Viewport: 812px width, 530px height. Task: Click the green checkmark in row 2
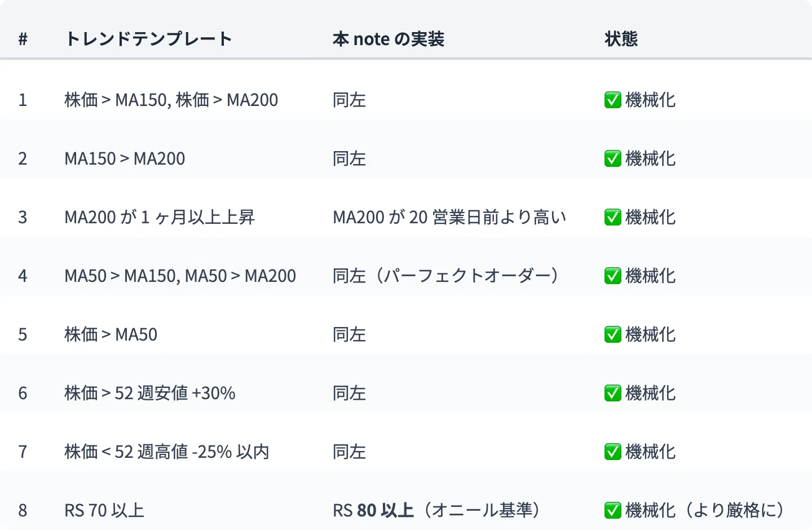612,158
